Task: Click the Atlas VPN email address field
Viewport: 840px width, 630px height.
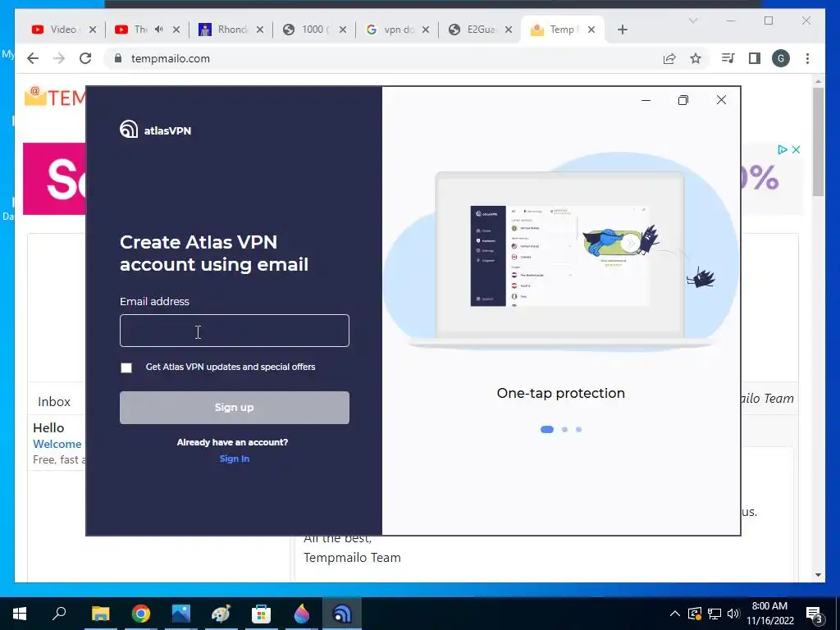Action: 234,331
